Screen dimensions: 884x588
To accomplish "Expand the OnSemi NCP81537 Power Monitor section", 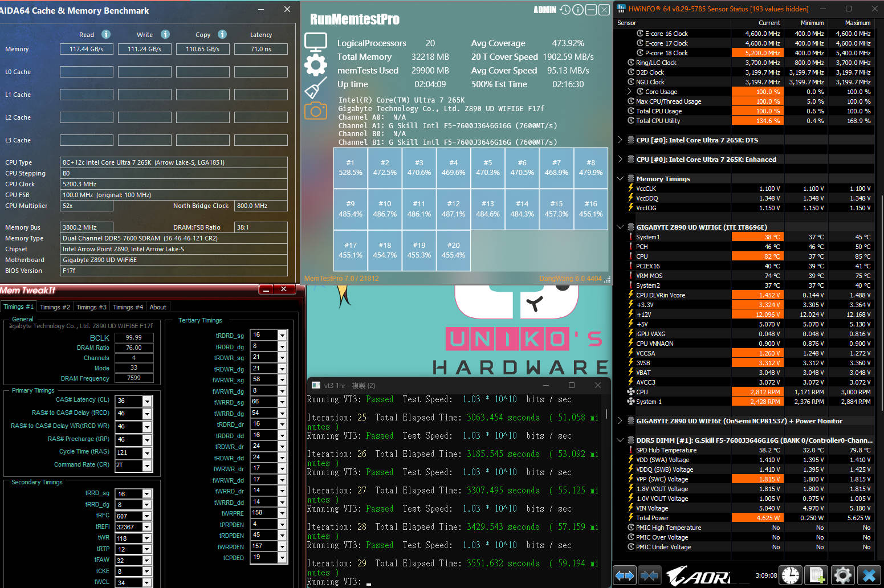I will click(x=620, y=420).
